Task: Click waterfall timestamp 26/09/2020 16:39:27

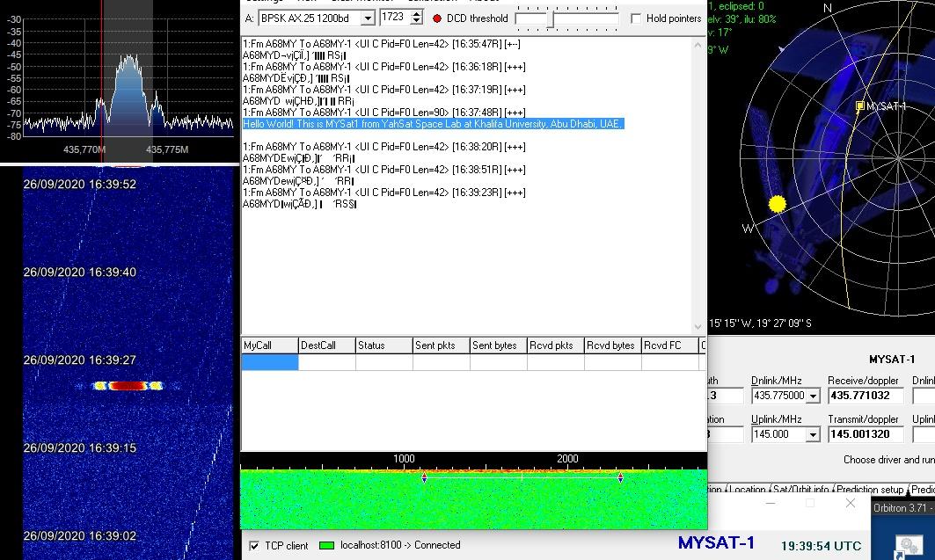Action: 80,360
